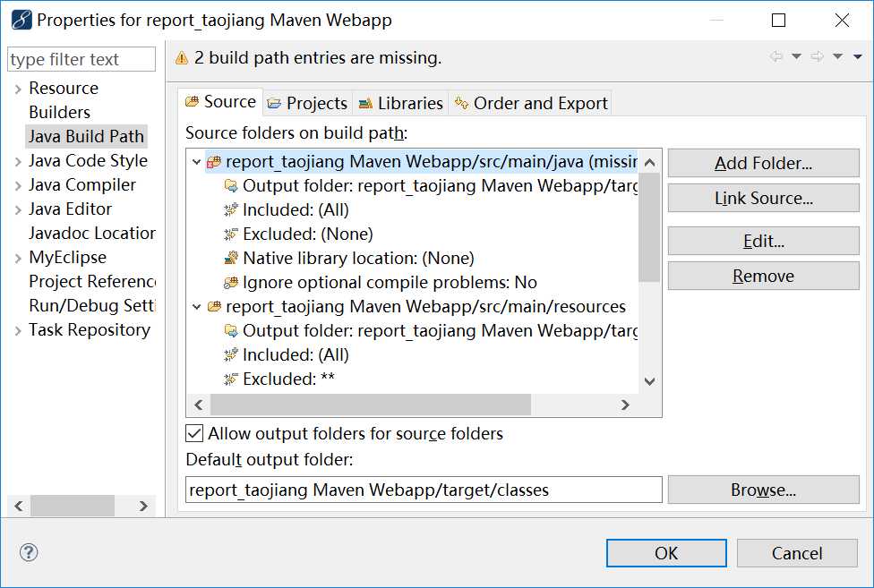
Task: Click the build path warning icon
Action: tap(182, 58)
